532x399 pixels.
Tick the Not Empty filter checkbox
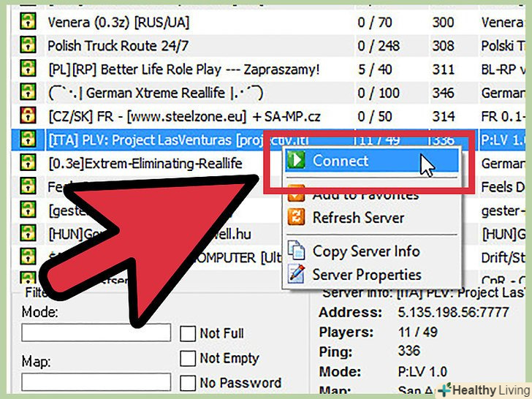click(x=188, y=358)
